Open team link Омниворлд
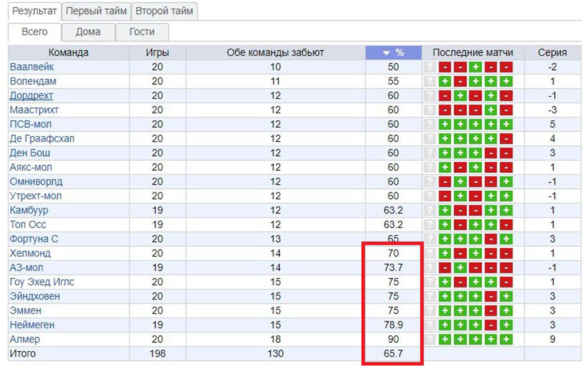Screen dimensions: 588x372 tap(36, 181)
